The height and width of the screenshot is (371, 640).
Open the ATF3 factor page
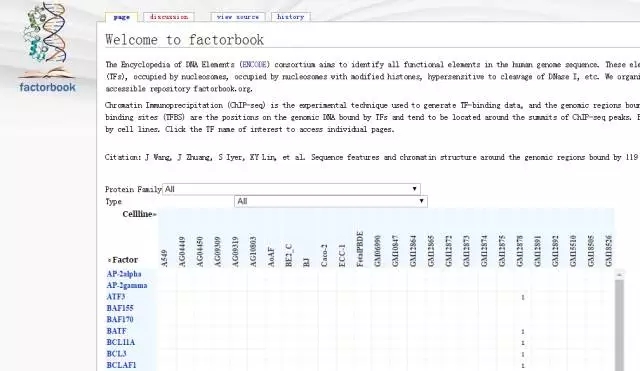[x=116, y=297]
